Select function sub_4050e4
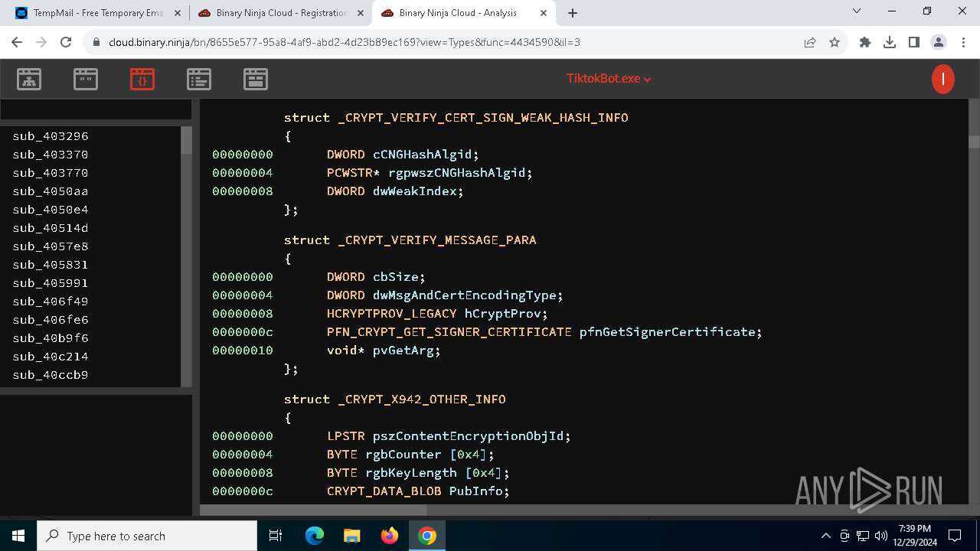The image size is (980, 551). (x=51, y=210)
